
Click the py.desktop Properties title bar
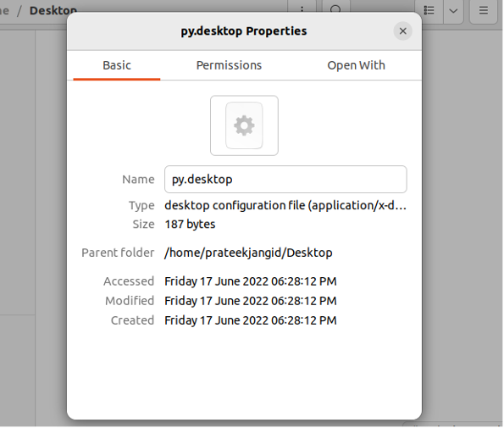tap(244, 31)
